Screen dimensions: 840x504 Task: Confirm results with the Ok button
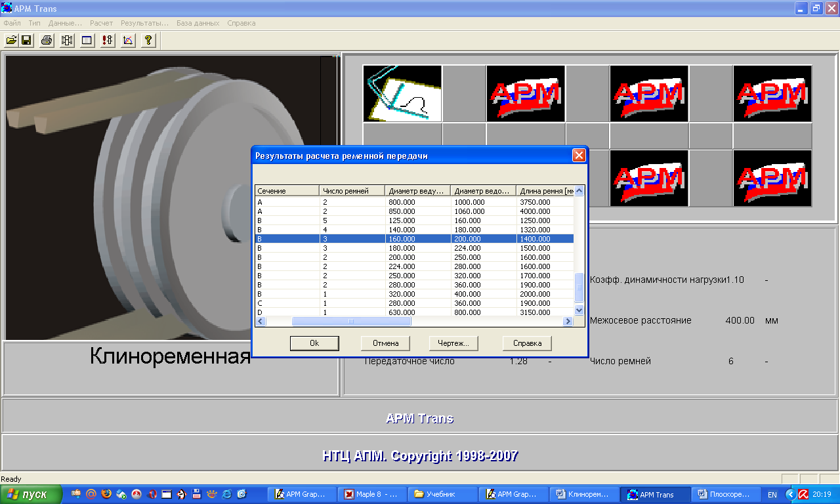[x=314, y=343]
